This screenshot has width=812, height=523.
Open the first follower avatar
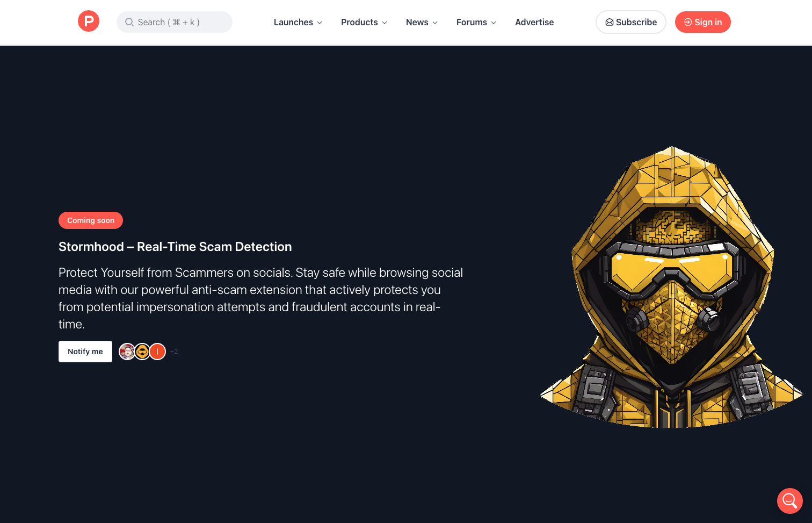tap(127, 352)
